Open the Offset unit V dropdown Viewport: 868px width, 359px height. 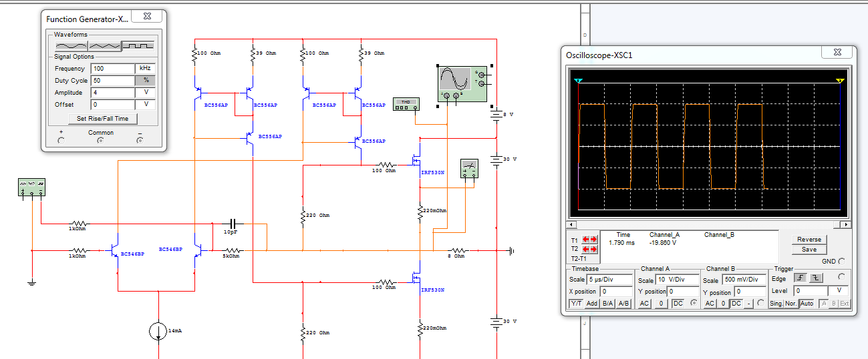(146, 104)
